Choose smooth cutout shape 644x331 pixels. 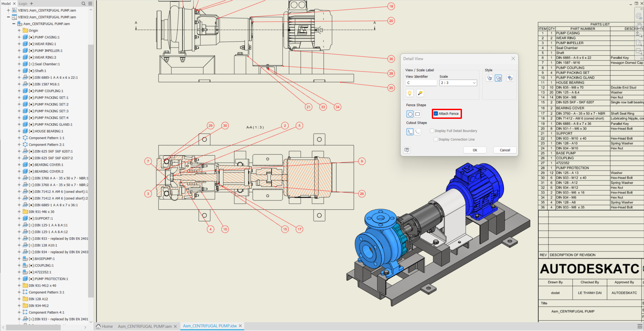[x=418, y=132]
